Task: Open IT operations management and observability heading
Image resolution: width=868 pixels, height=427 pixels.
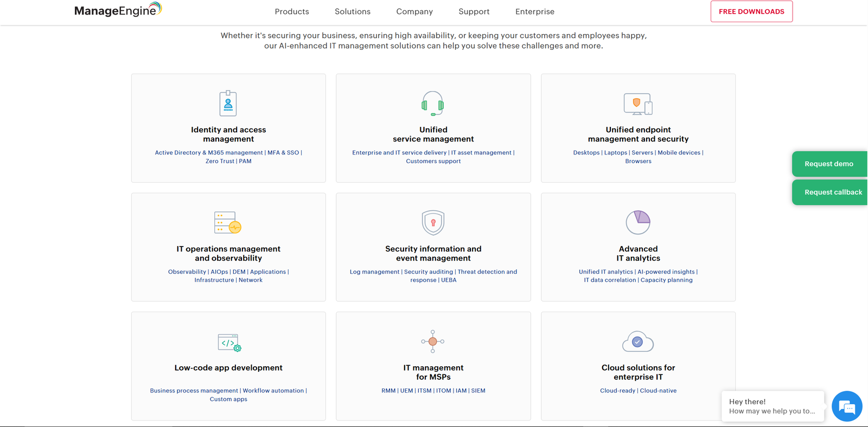Action: click(x=228, y=254)
